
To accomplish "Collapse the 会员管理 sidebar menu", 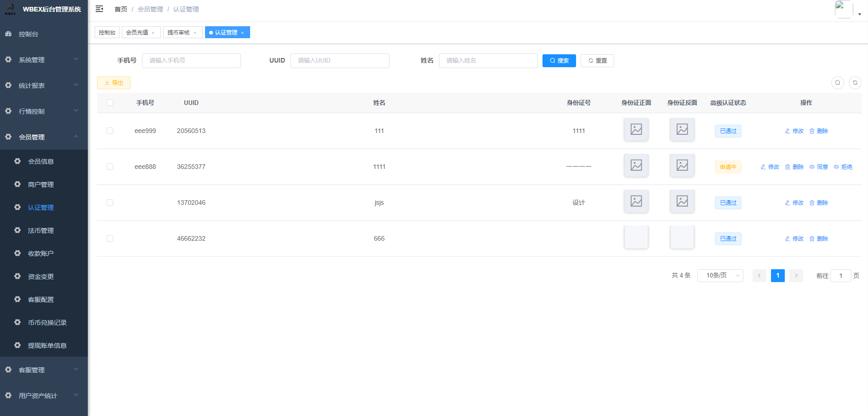I will pyautogui.click(x=44, y=137).
